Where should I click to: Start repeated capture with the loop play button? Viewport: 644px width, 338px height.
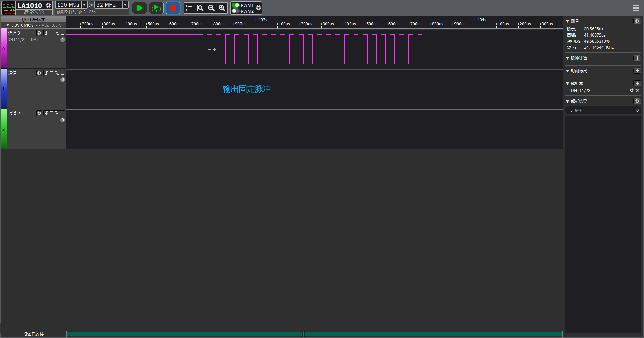coord(156,8)
